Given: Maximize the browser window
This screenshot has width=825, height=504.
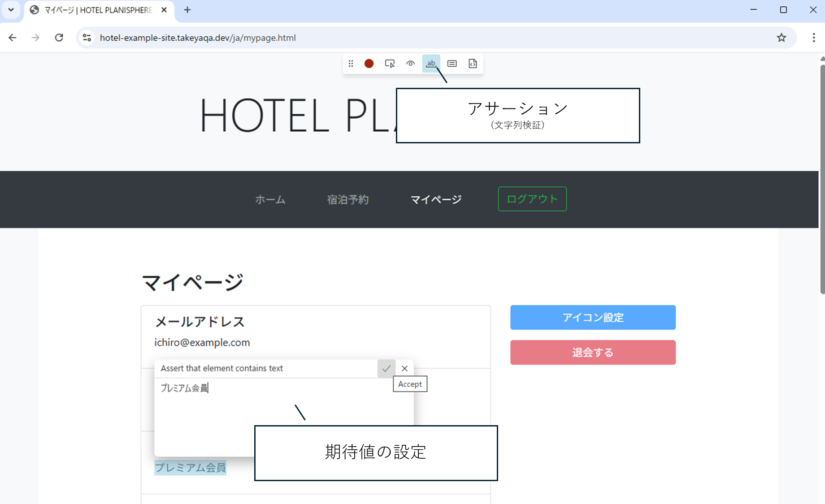Looking at the screenshot, I should (x=783, y=10).
